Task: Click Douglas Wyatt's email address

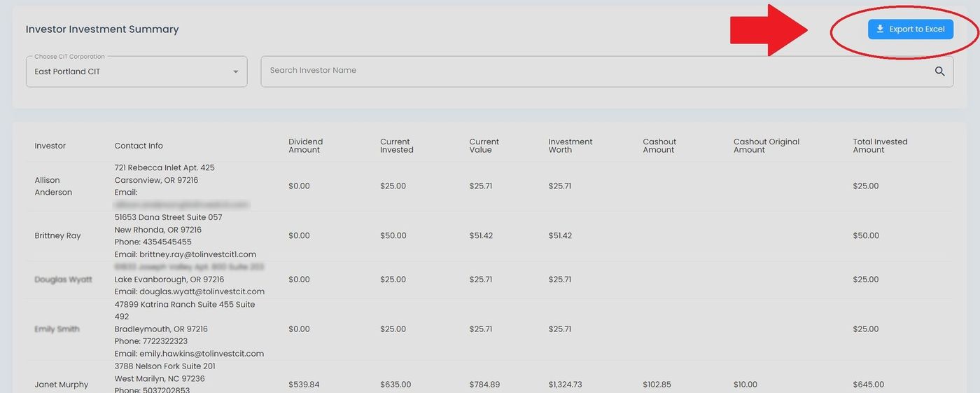Action: [x=202, y=291]
